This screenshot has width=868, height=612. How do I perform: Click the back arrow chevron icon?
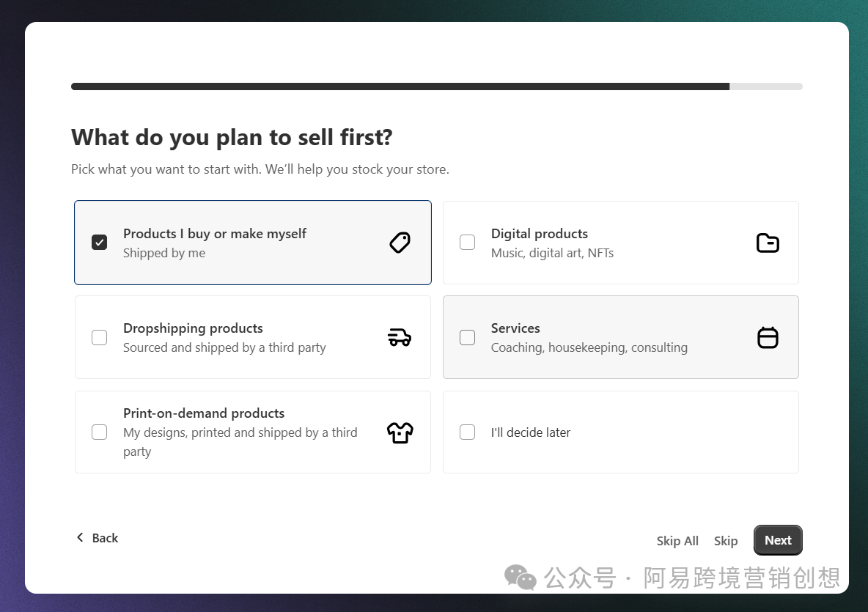[80, 537]
